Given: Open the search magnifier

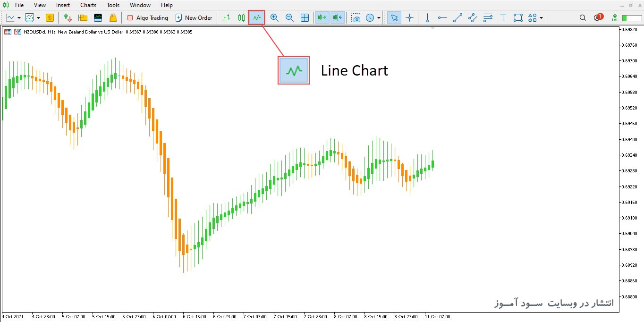Looking at the screenshot, I should [583, 18].
